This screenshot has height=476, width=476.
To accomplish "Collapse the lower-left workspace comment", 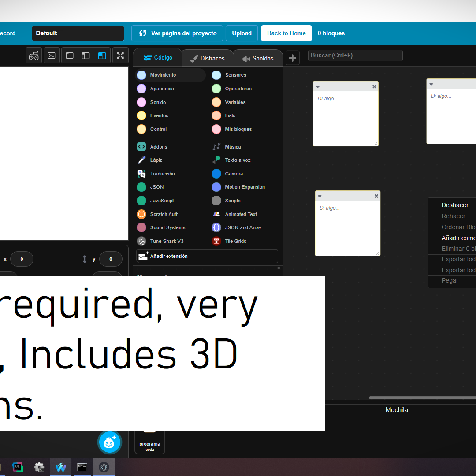I will pos(320,197).
